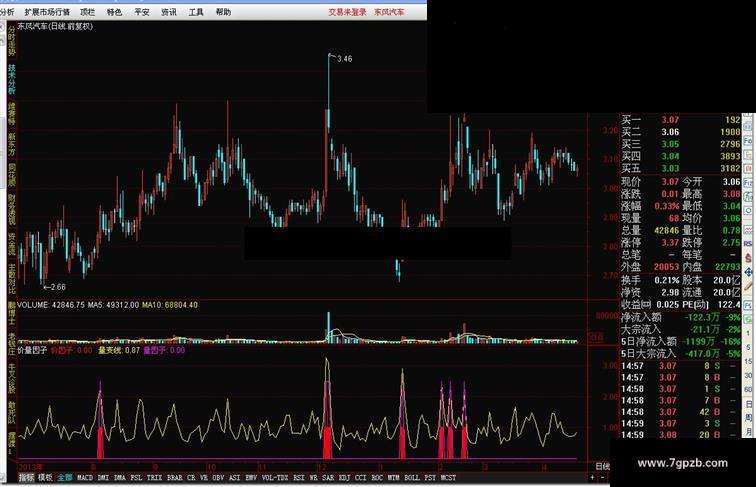The height and width of the screenshot is (487, 756).
Task: Select weekly 周 period button
Action: (x=749, y=418)
